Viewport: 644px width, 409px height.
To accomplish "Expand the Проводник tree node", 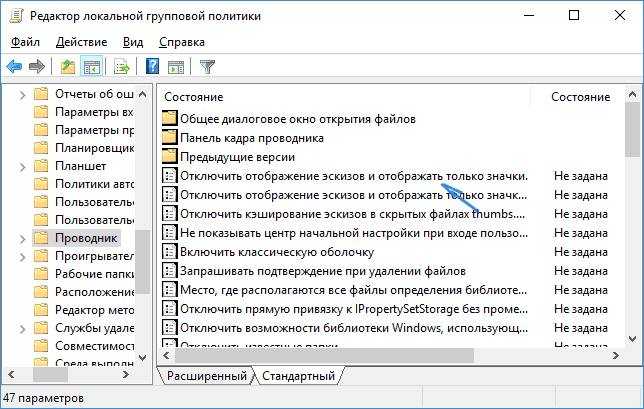I will click(23, 239).
